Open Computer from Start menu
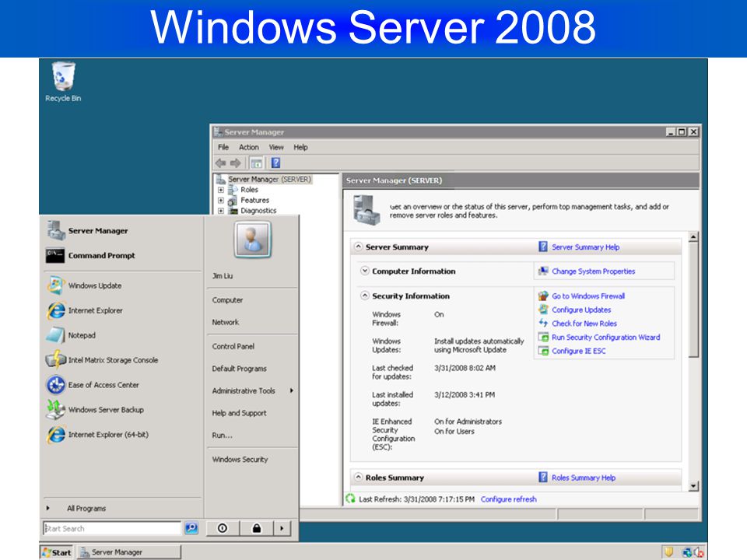 [x=227, y=300]
